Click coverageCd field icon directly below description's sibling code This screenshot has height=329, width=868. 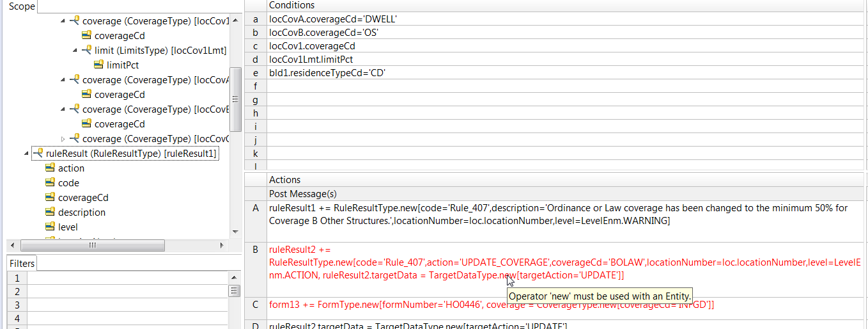point(50,197)
